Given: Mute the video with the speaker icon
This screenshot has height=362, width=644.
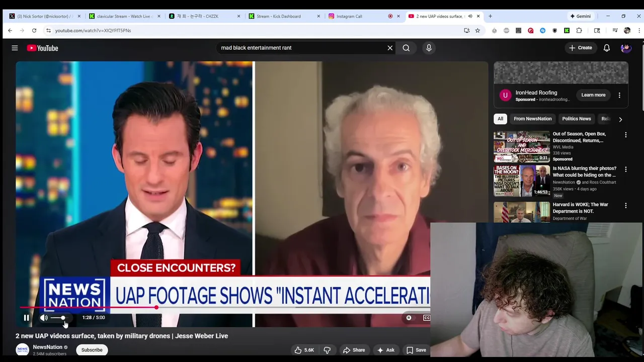Looking at the screenshot, I should 44,318.
